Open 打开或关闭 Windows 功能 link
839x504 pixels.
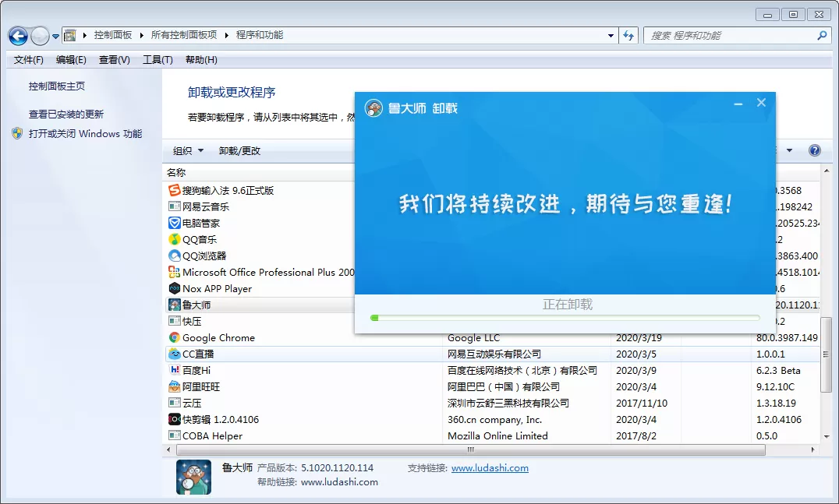click(x=86, y=134)
